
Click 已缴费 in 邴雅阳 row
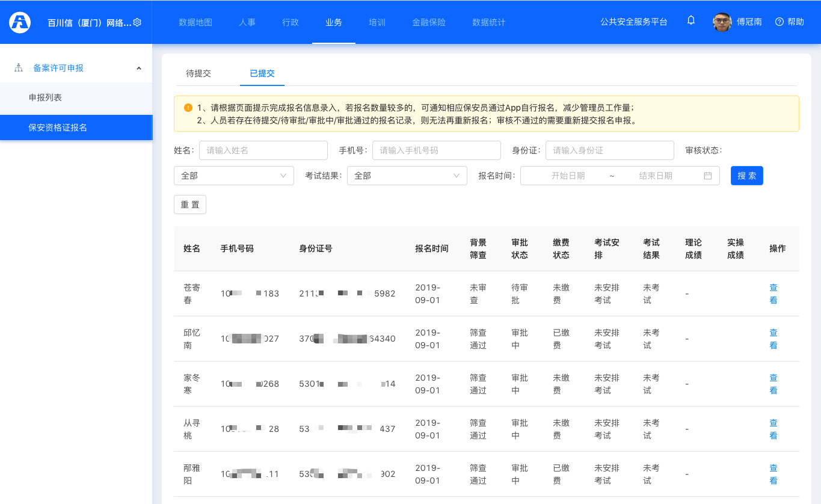561,474
